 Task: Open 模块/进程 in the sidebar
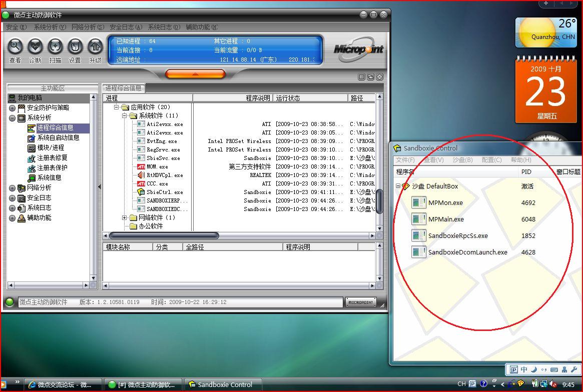[51, 148]
